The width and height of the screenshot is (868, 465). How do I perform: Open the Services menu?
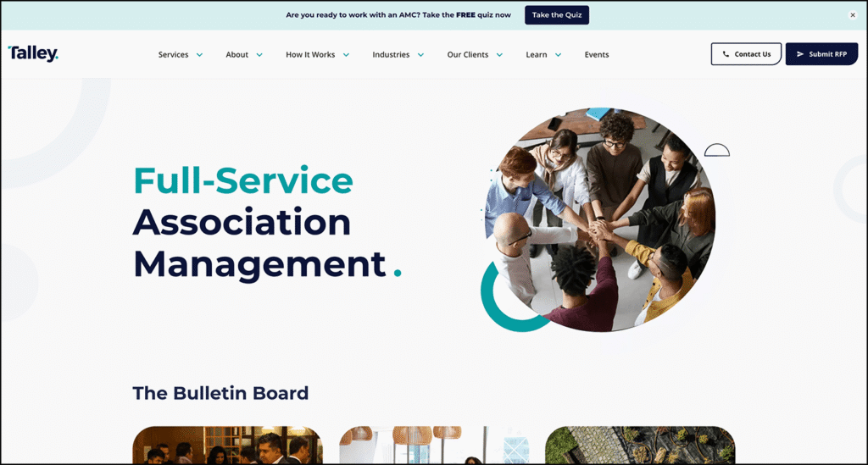pyautogui.click(x=173, y=55)
